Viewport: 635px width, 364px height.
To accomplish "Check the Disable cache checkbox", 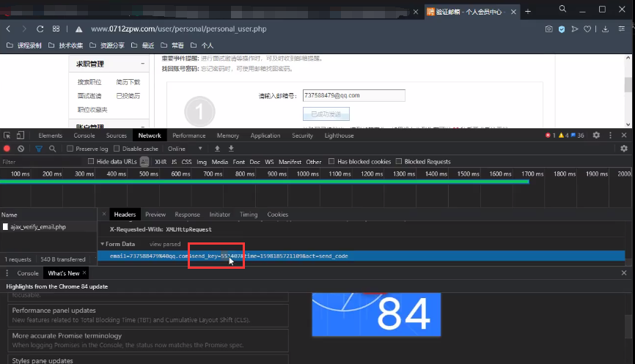I will point(117,149).
